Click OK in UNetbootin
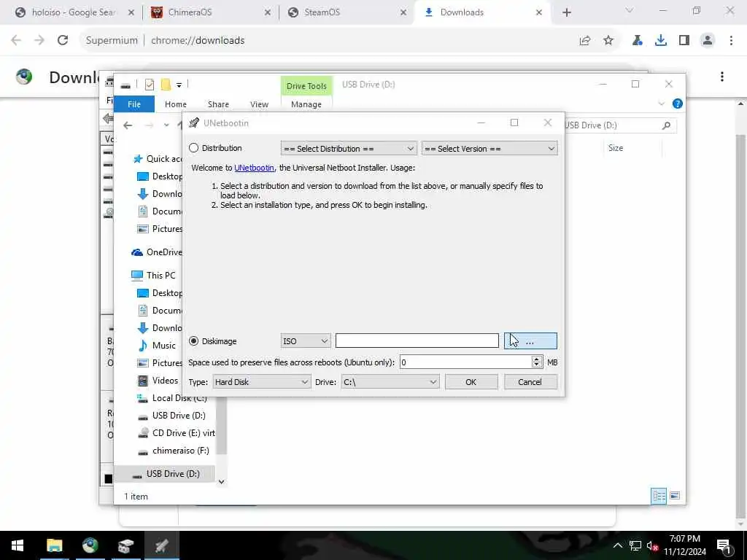The image size is (747, 560). click(471, 382)
